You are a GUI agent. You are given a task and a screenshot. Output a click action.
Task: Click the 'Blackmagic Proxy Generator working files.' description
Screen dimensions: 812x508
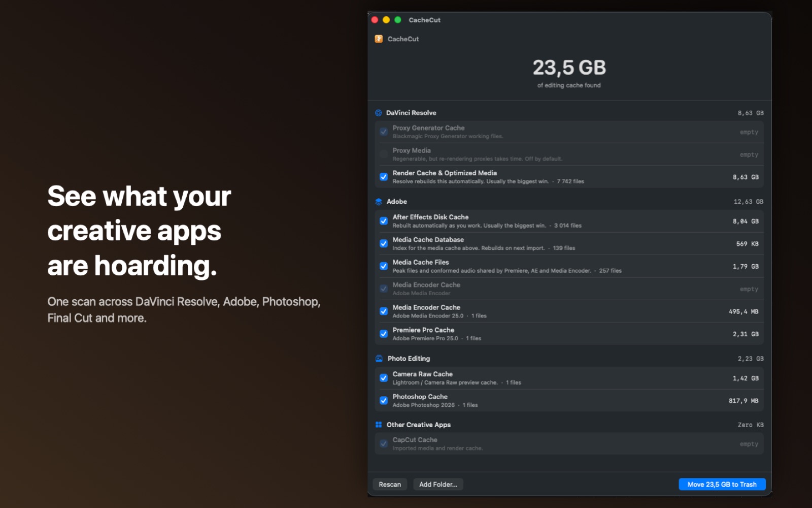point(448,136)
